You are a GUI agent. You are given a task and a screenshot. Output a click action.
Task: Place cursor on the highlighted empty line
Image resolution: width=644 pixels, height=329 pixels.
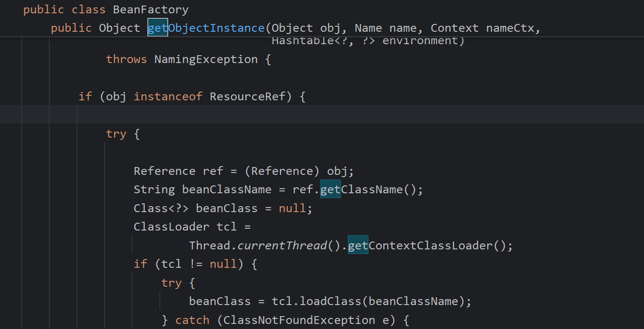coord(322,114)
